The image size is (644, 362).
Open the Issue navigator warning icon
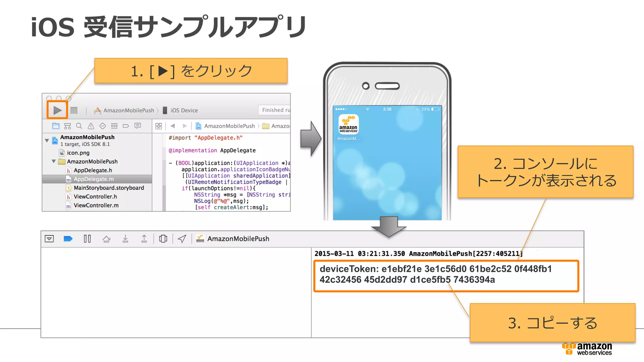click(x=91, y=126)
